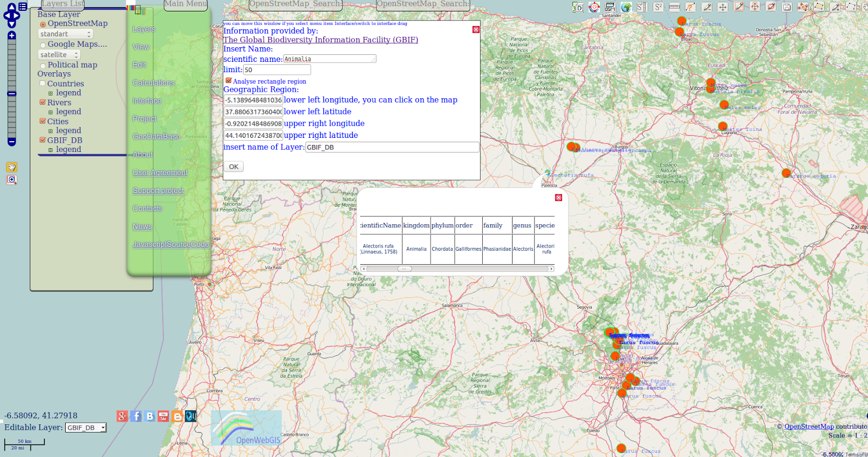Click the floppy disk save icon
The width and height of the screenshot is (868, 457).
[787, 7]
